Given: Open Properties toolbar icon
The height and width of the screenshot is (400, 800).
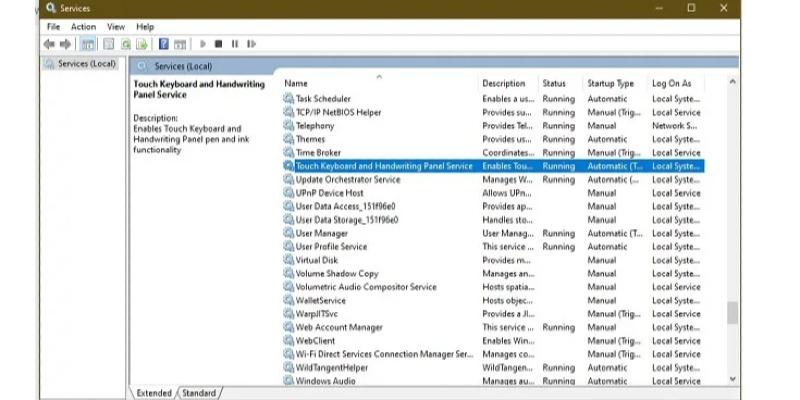Looking at the screenshot, I should (108, 44).
